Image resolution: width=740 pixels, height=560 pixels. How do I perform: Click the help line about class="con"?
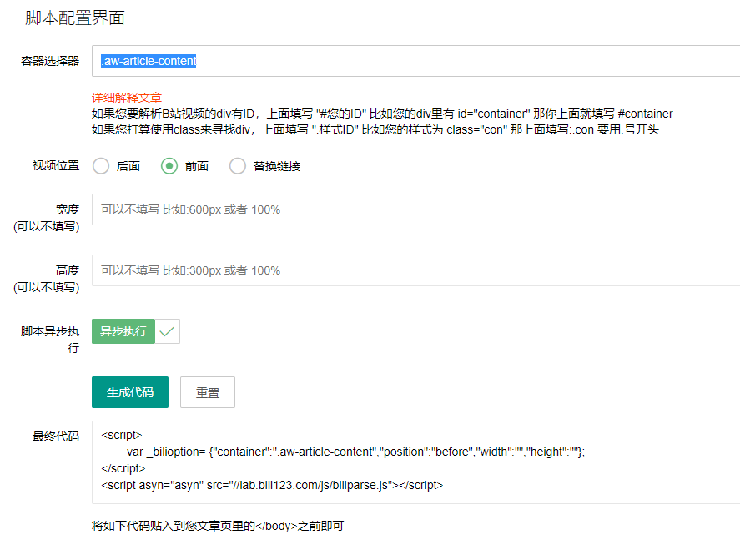click(375, 129)
